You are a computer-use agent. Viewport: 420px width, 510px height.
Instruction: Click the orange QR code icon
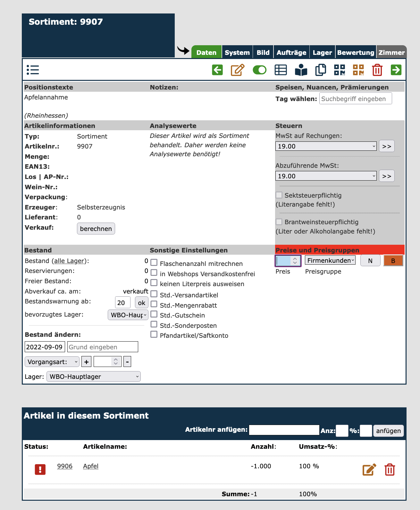[x=358, y=70]
